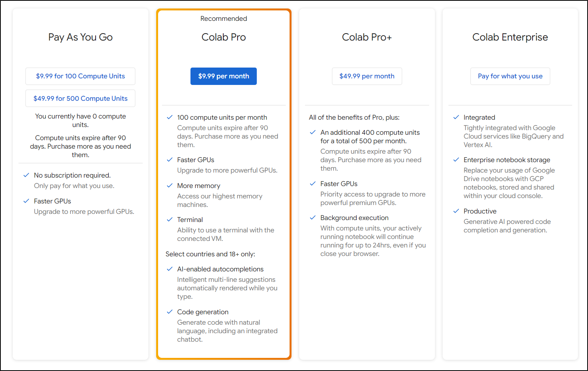
Task: Click checkmark beside additional 400 compute units
Action: click(313, 132)
